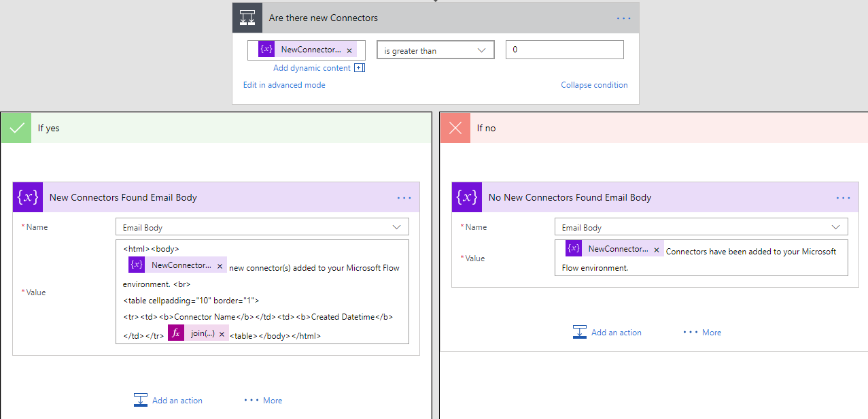Click variable icon on New Connectors Found Email Body
Image resolution: width=868 pixels, height=419 pixels.
click(28, 197)
